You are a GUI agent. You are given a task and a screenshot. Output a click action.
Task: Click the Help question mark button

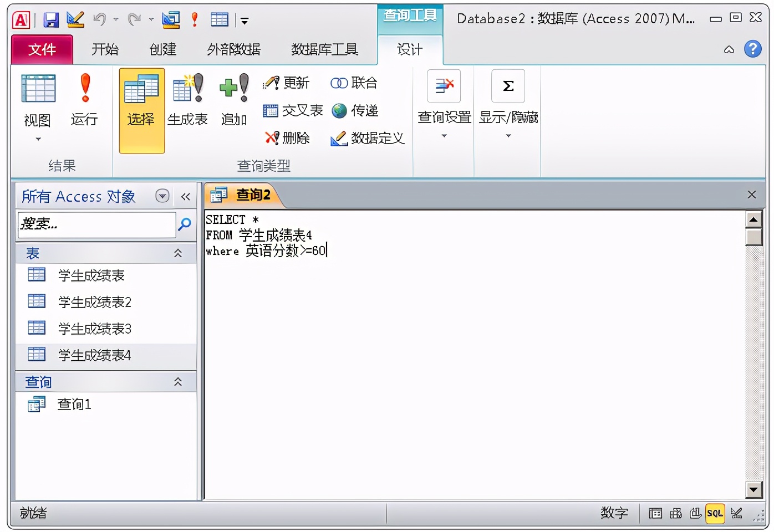click(x=753, y=49)
